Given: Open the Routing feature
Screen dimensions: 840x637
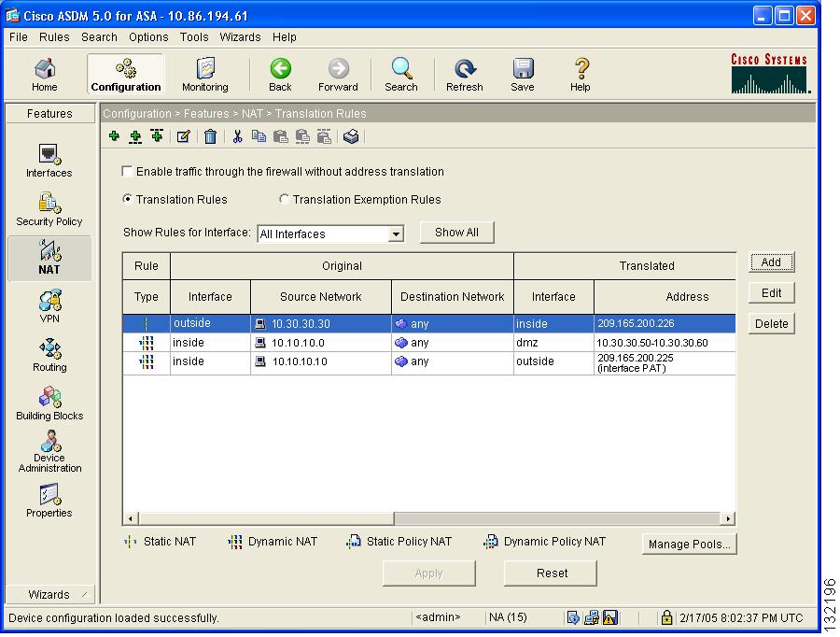Looking at the screenshot, I should coord(49,355).
